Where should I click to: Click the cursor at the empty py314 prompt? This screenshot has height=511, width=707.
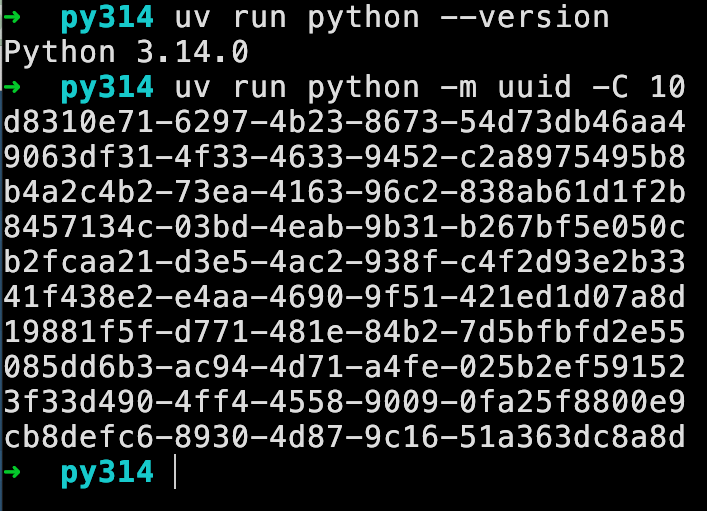pyautogui.click(x=175, y=472)
